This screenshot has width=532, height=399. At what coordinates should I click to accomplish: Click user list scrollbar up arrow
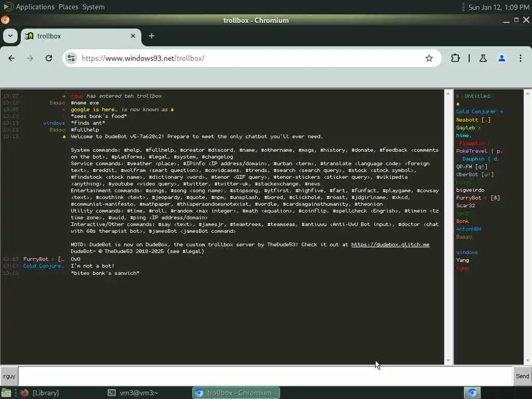pos(527,94)
